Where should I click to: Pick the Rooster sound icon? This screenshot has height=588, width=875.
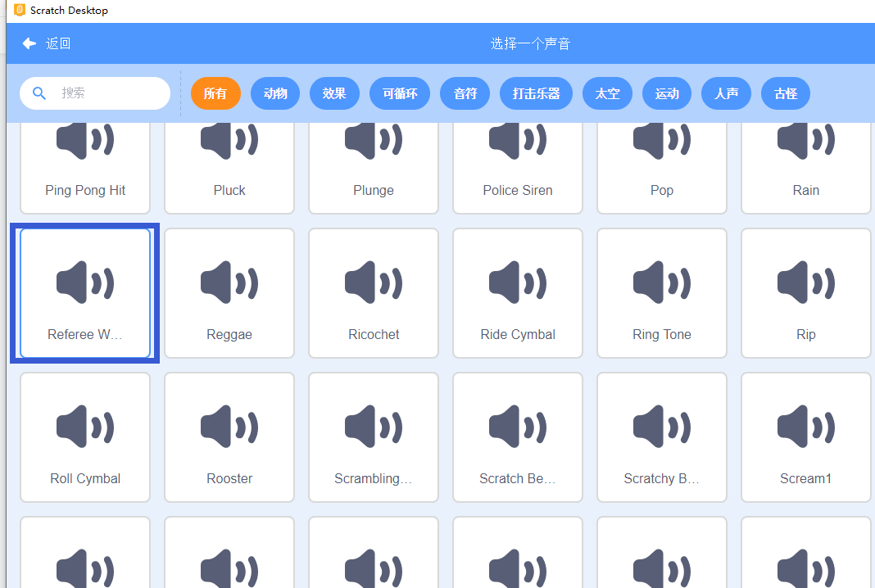(x=229, y=426)
